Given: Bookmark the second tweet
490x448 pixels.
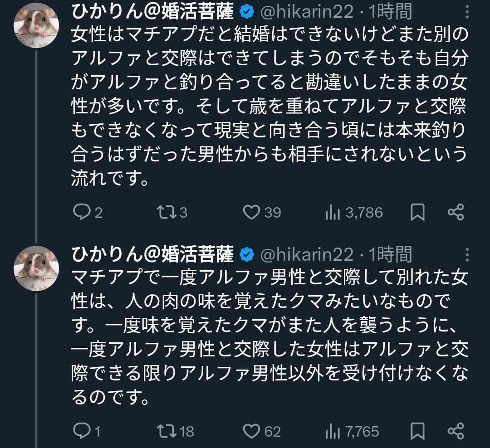Looking at the screenshot, I should click(417, 431).
